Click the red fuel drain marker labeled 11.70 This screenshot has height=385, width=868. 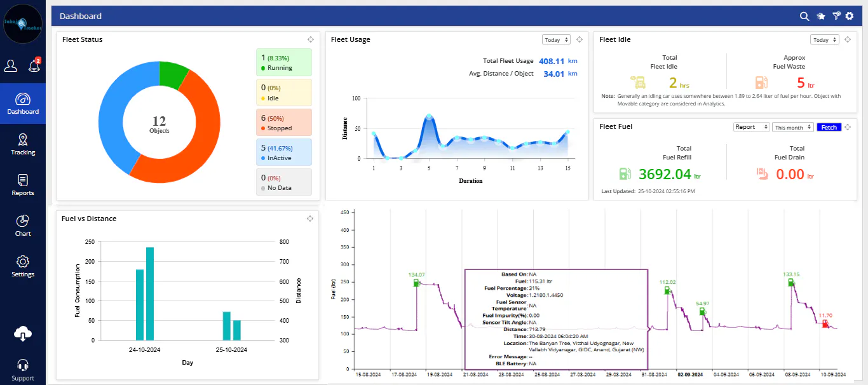(x=825, y=323)
